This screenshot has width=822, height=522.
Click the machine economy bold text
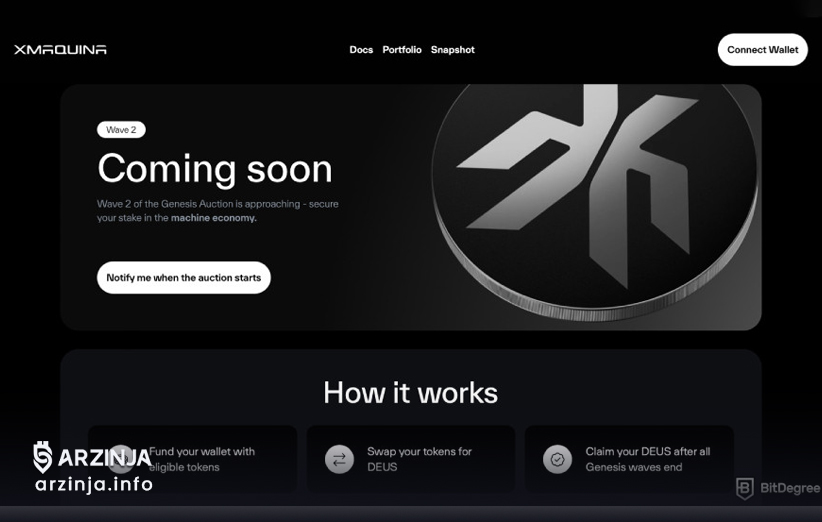[x=213, y=218]
